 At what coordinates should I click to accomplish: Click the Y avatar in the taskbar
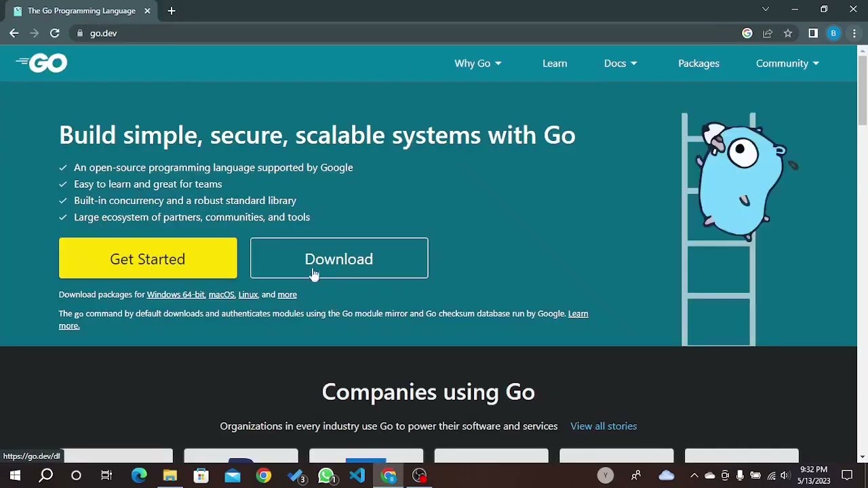(x=606, y=476)
